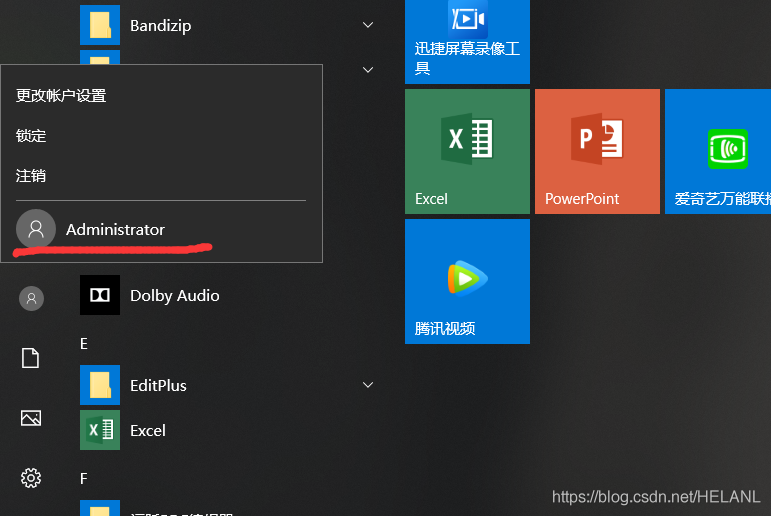Screen dimensions: 771x516
Task: Jump to letter F section header
Action: coord(84,478)
